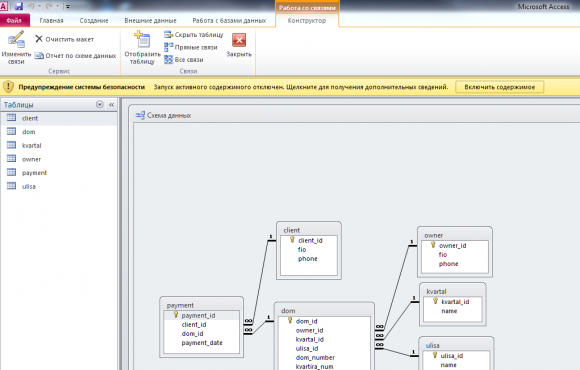This screenshot has height=370, width=580.
Task: Select phone field in client table
Action: 308,259
